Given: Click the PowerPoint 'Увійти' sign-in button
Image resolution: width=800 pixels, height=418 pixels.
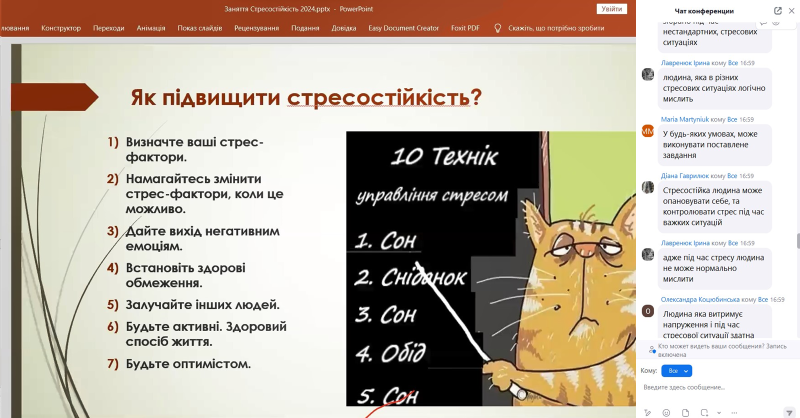Looking at the screenshot, I should pos(612,9).
